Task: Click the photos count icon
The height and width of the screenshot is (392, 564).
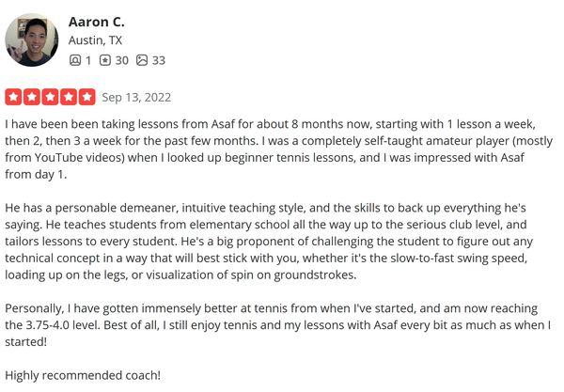Action: [142, 60]
